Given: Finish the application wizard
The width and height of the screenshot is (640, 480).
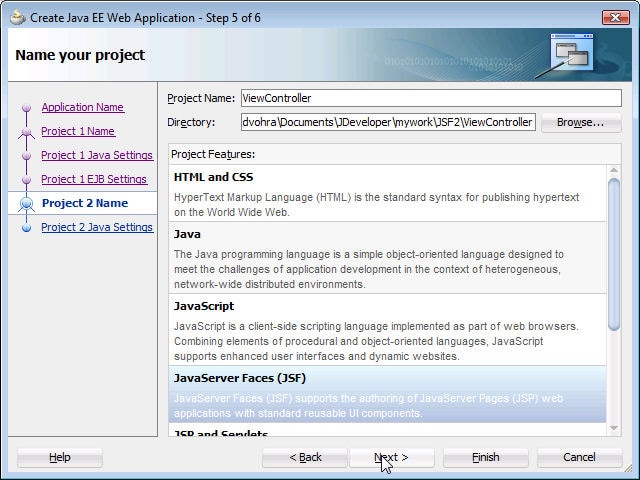Looking at the screenshot, I should coord(486,458).
